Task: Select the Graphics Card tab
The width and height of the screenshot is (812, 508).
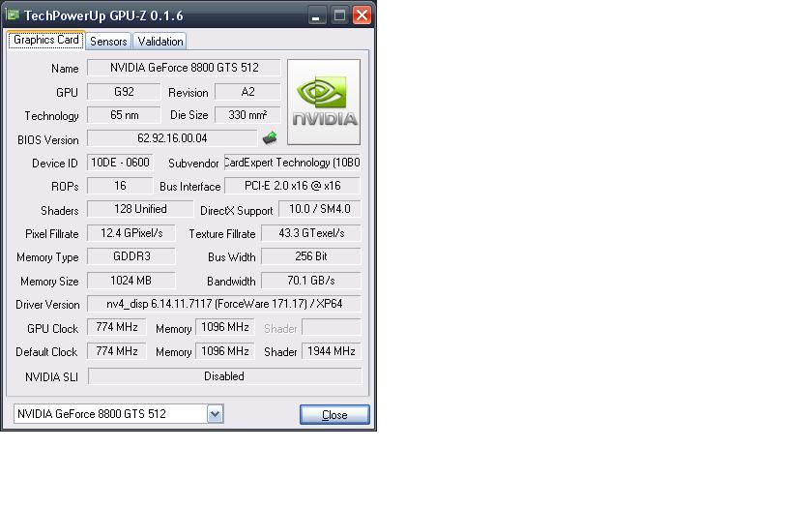Action: coord(46,40)
